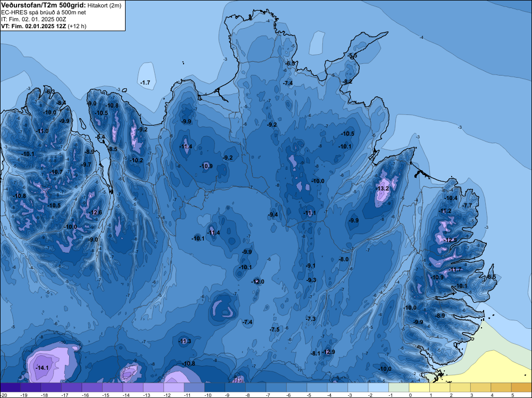Click the -7.7 temperature value
532x398 pixels.
468,205
